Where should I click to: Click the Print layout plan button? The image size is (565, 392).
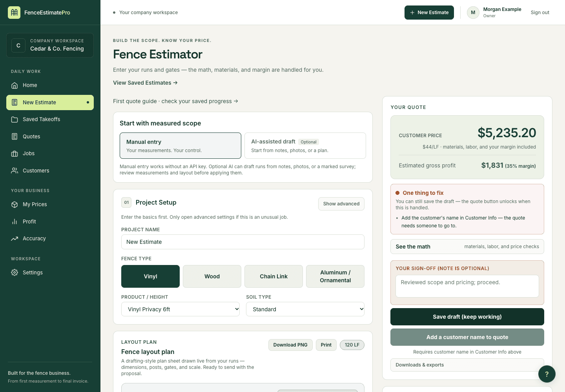(x=326, y=345)
